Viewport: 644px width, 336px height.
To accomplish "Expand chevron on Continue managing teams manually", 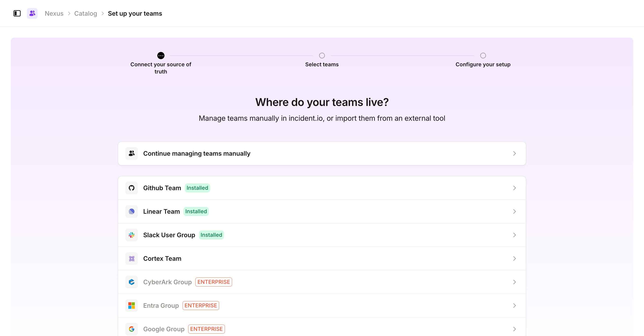I will point(514,153).
